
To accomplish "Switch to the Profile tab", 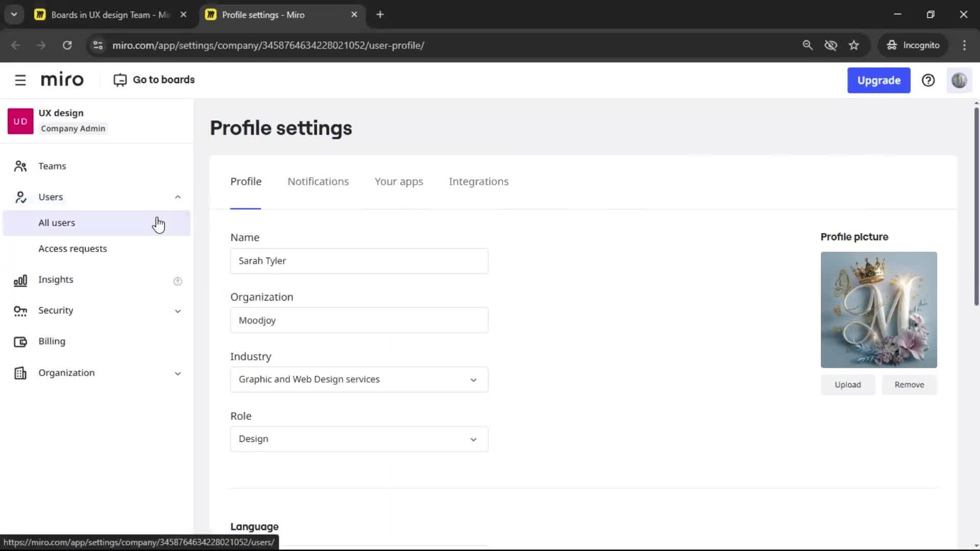I will (246, 182).
